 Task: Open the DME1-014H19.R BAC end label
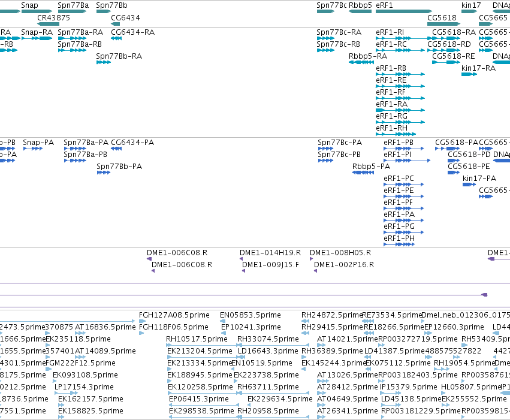pos(270,253)
